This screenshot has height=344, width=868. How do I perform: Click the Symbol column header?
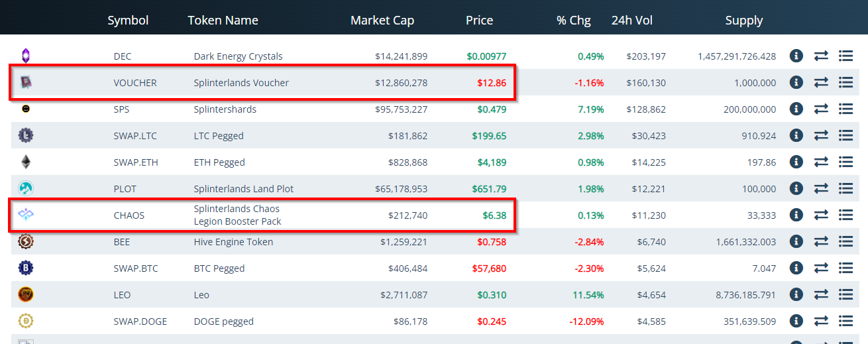coord(128,21)
